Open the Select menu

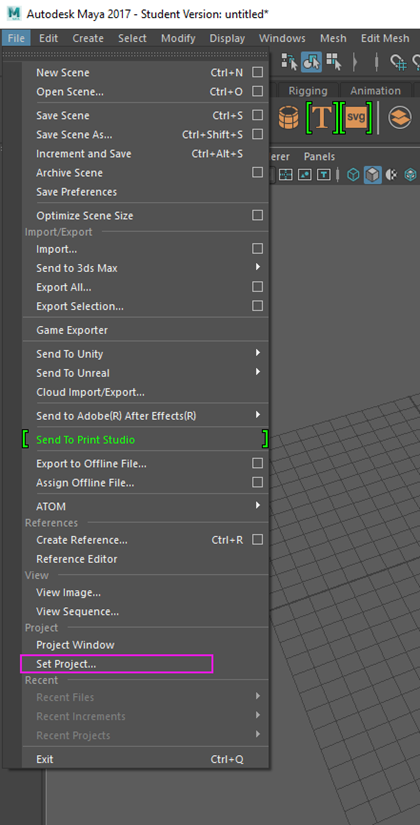[x=132, y=38]
